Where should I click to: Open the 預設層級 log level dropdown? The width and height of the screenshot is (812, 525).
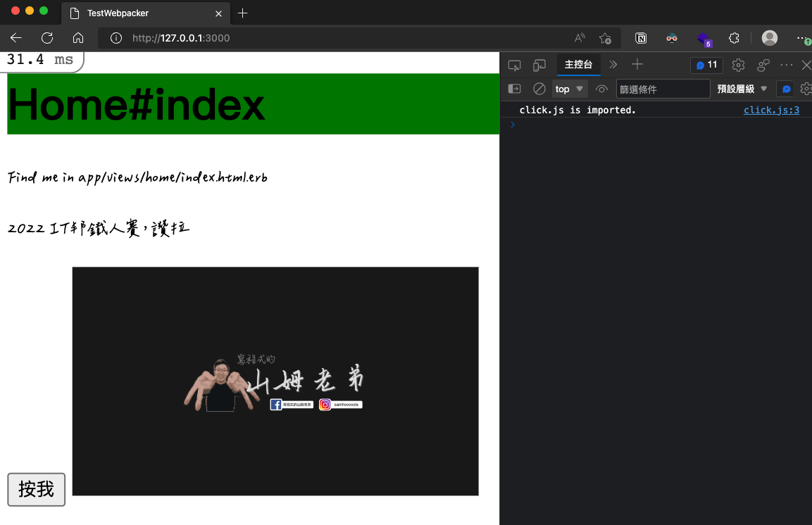point(742,89)
